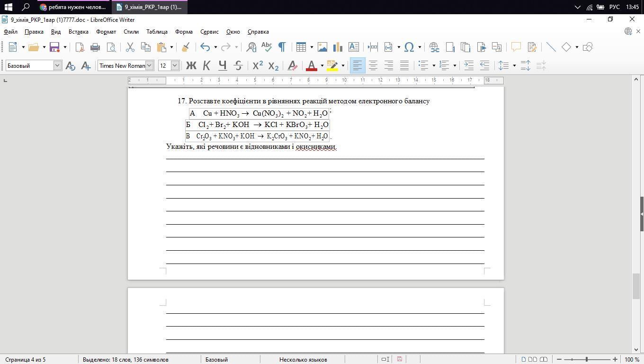Screen dimensions: 644x364
Task: Insert a hyperlink from the toolbar
Action: pos(434,47)
